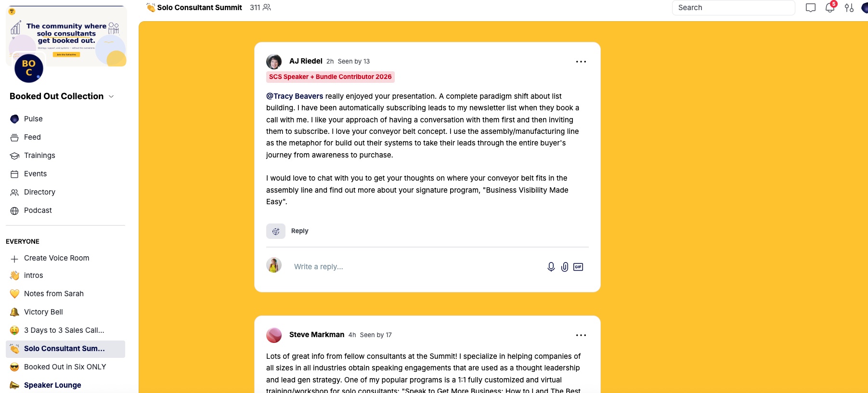Insert a GIF in reply
868x393 pixels.
tap(578, 267)
